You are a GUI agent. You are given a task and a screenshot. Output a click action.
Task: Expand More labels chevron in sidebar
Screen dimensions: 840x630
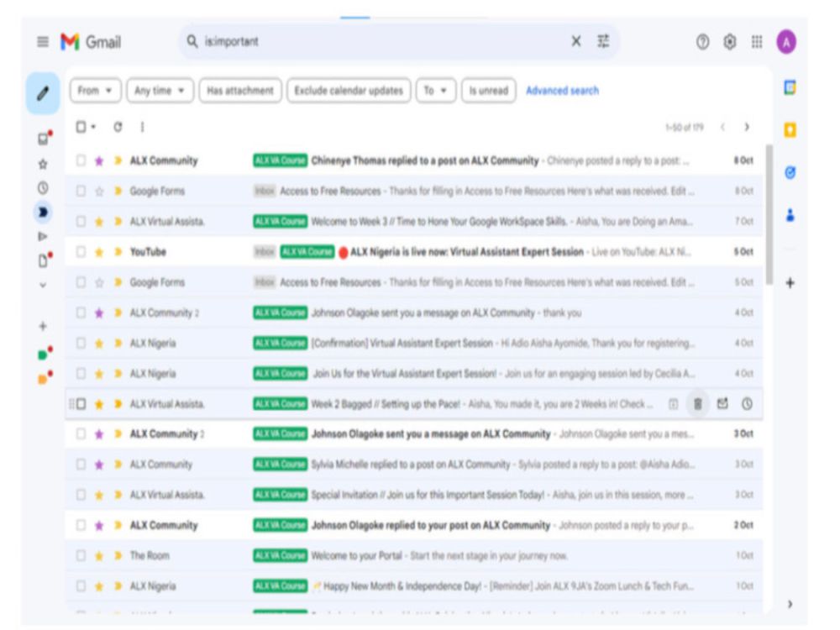43,286
